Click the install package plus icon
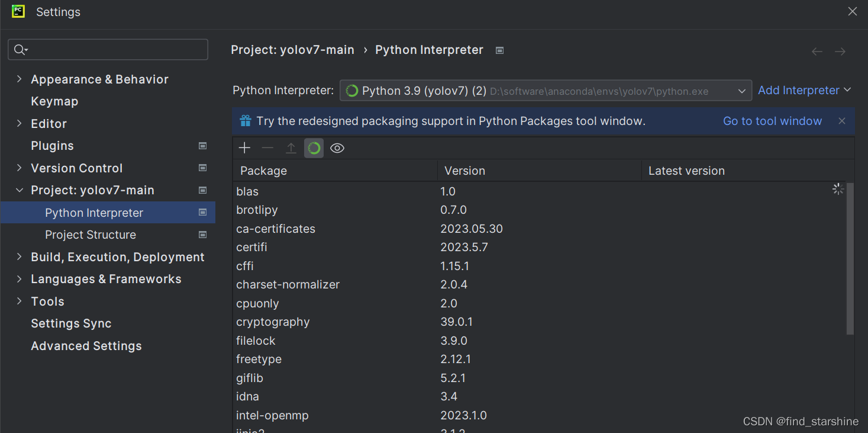Screen dimensions: 868x433 pos(244,147)
